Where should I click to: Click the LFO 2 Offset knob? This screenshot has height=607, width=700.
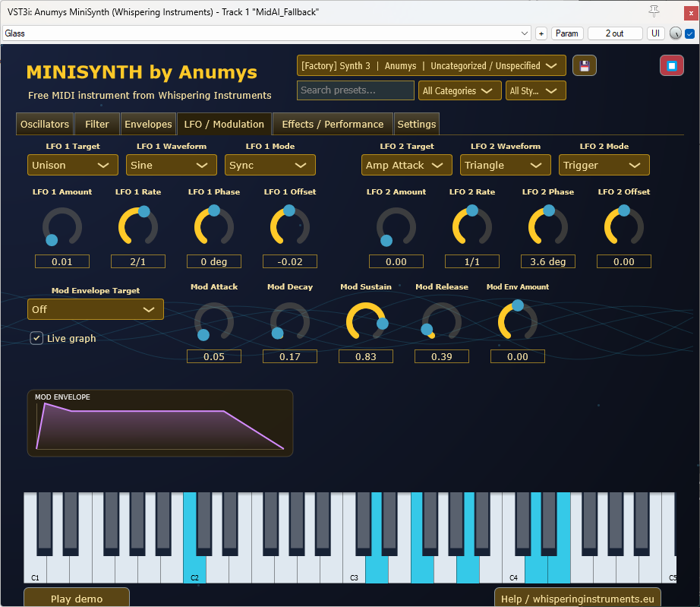tap(623, 226)
